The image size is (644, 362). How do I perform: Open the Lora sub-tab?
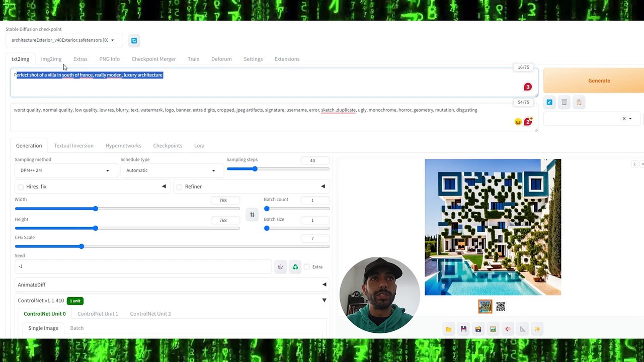[199, 146]
